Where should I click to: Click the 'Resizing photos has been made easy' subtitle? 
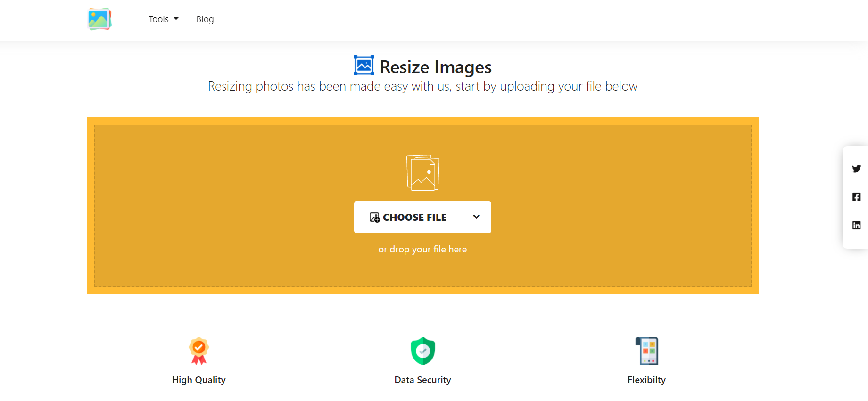point(422,86)
